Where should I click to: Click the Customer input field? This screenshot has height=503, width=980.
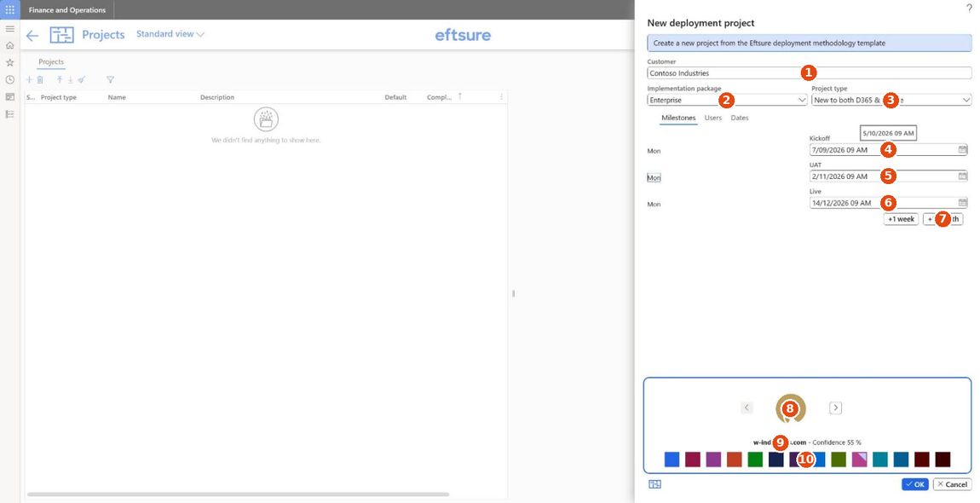809,73
